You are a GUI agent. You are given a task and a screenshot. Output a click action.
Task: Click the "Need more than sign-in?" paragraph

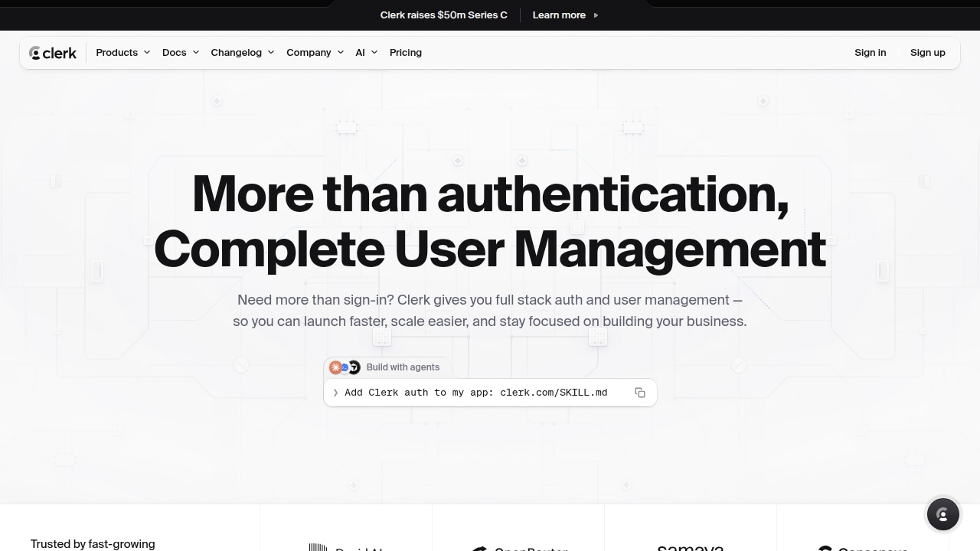tap(490, 311)
